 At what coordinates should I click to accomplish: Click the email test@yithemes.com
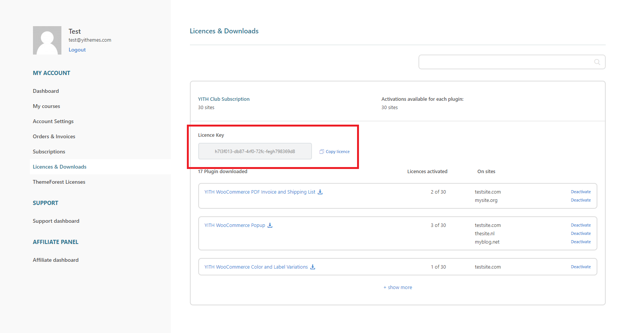click(90, 40)
